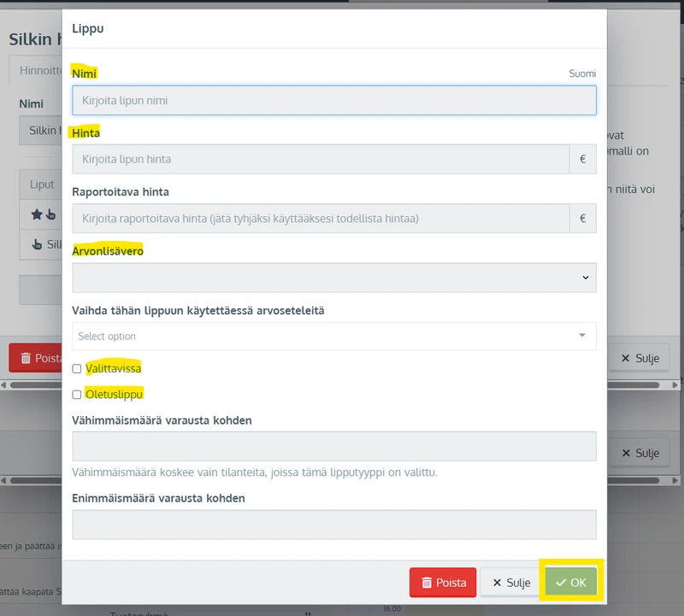Confirm the ticket with the OK button

coord(571,583)
